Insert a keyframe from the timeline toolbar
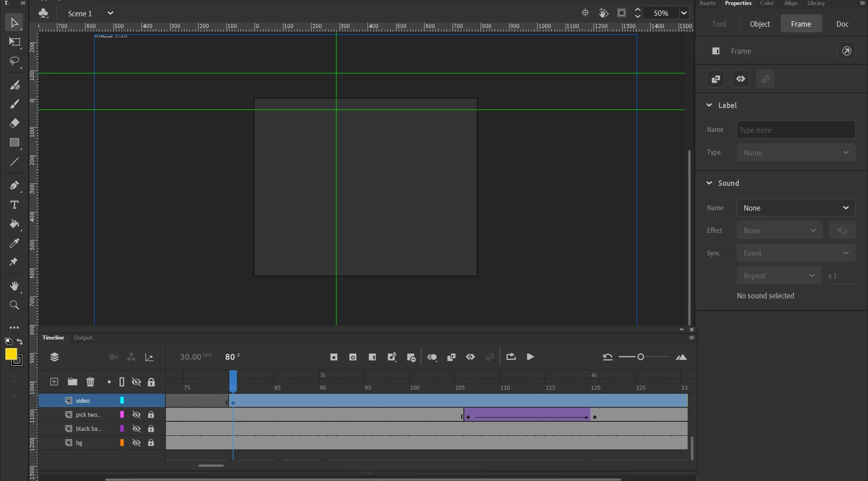Image resolution: width=868 pixels, height=481 pixels. [334, 357]
